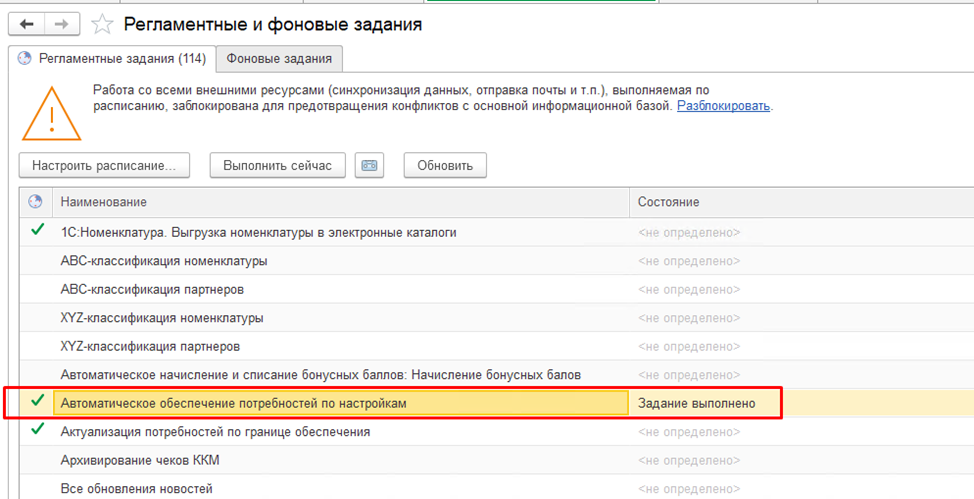Sort by Наименование column header
974x499 pixels.
[x=341, y=202]
